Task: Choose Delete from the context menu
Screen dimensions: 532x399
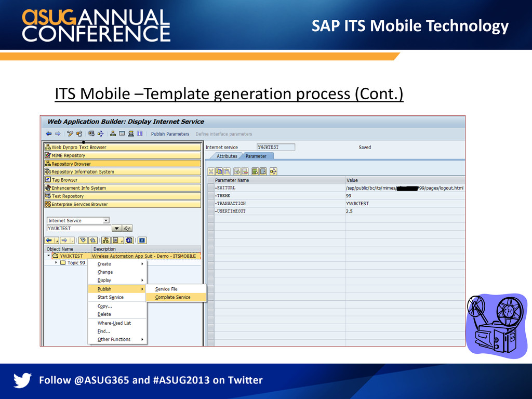Action: (x=117, y=314)
